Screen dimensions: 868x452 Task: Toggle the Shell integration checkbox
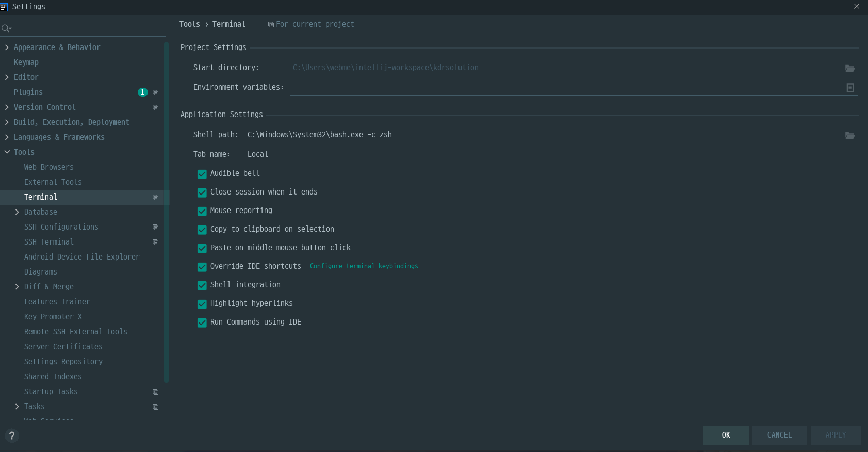[x=202, y=285]
